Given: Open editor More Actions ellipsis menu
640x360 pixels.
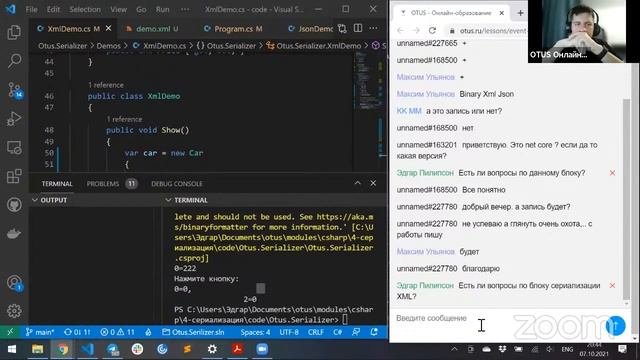Looking at the screenshot, I should click(373, 28).
